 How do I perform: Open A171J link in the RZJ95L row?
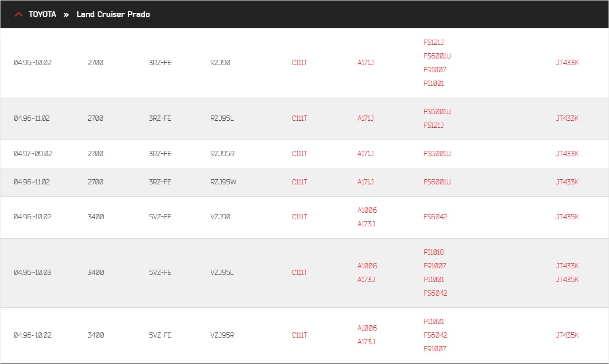coord(366,118)
